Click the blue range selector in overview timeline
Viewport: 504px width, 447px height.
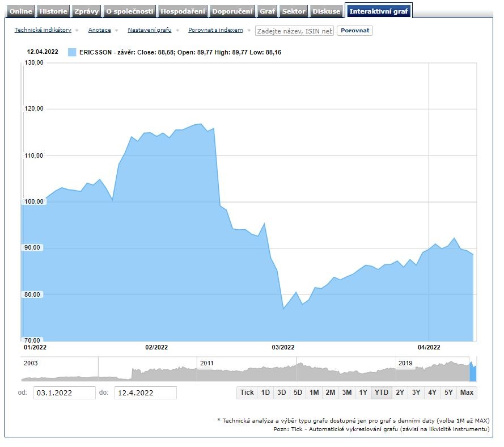(x=473, y=372)
